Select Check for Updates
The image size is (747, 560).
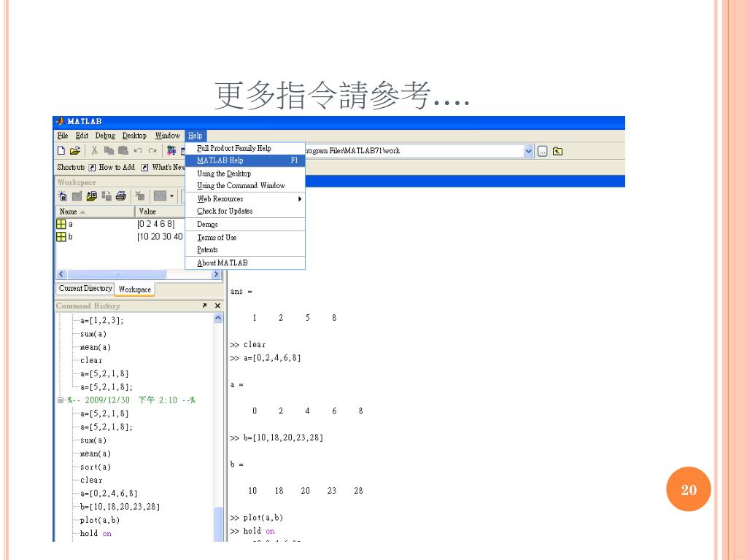[x=245, y=211]
